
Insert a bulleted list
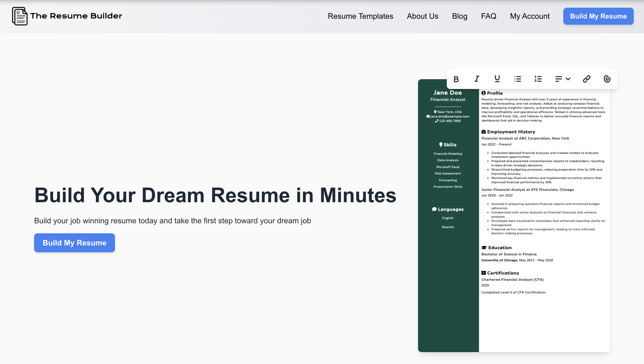click(x=518, y=79)
